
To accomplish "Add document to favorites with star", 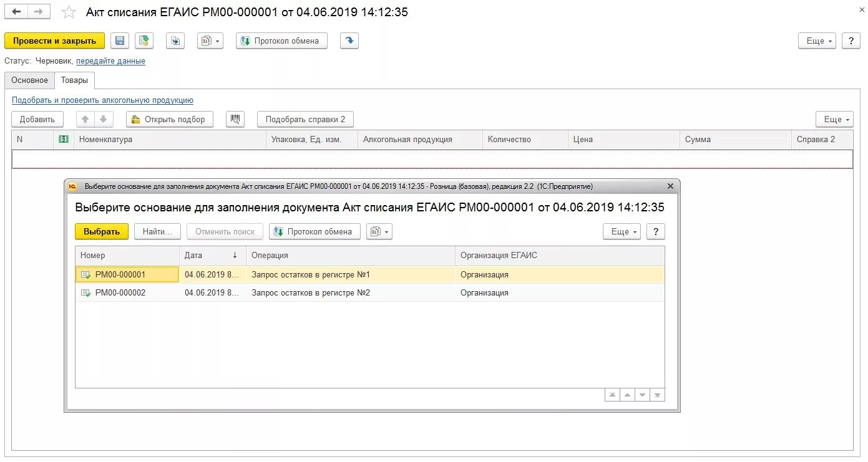I will tap(69, 12).
